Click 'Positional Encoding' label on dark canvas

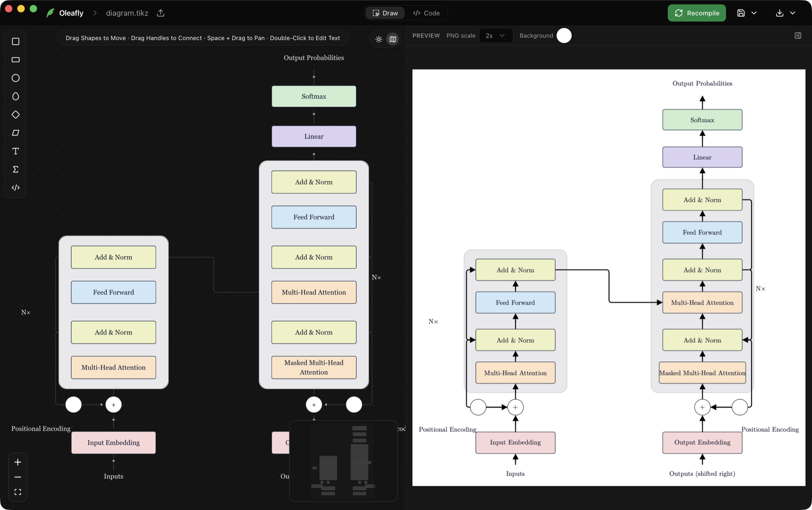41,429
